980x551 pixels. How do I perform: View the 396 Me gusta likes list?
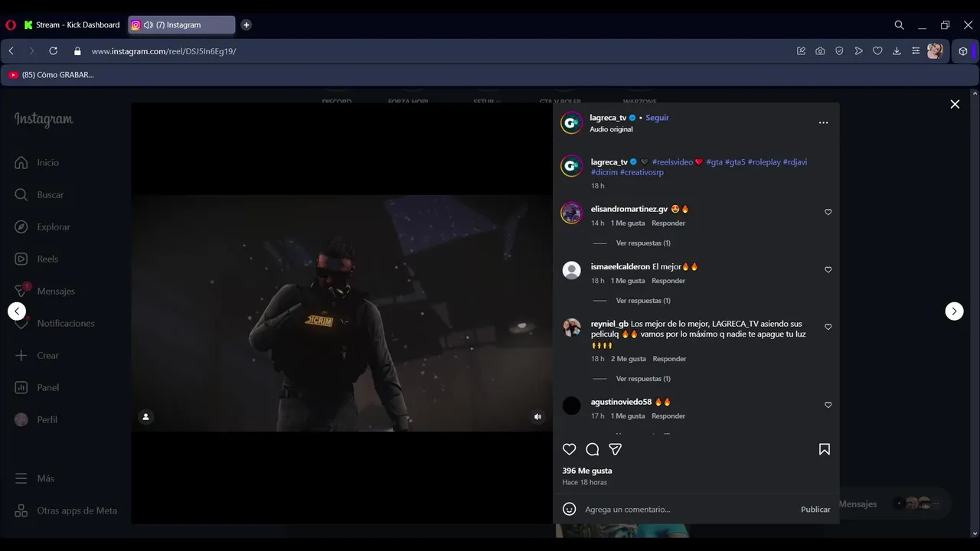click(x=587, y=471)
